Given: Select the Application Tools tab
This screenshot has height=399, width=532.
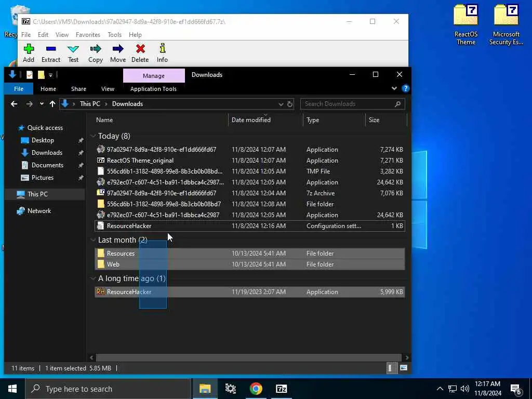Looking at the screenshot, I should point(153,89).
